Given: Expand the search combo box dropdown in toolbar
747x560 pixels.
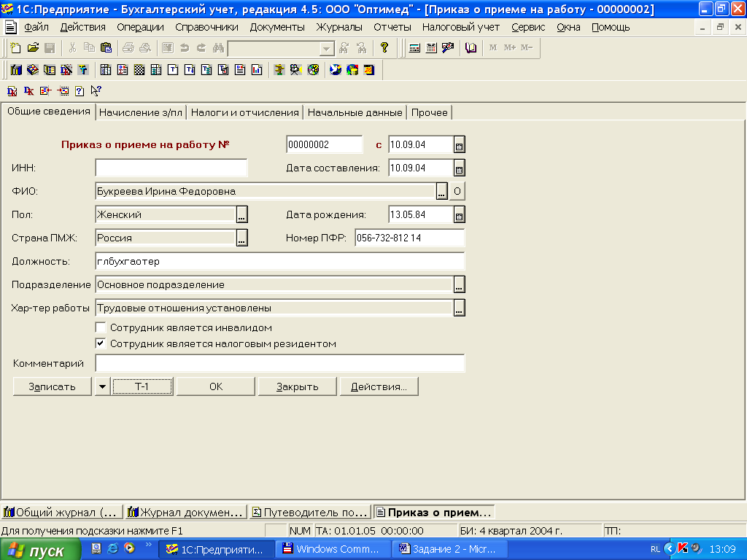Looking at the screenshot, I should pos(326,49).
